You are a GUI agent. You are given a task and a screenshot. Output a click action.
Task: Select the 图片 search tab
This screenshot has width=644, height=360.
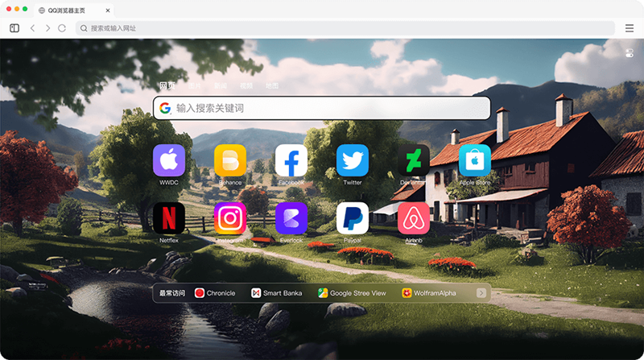click(x=195, y=85)
